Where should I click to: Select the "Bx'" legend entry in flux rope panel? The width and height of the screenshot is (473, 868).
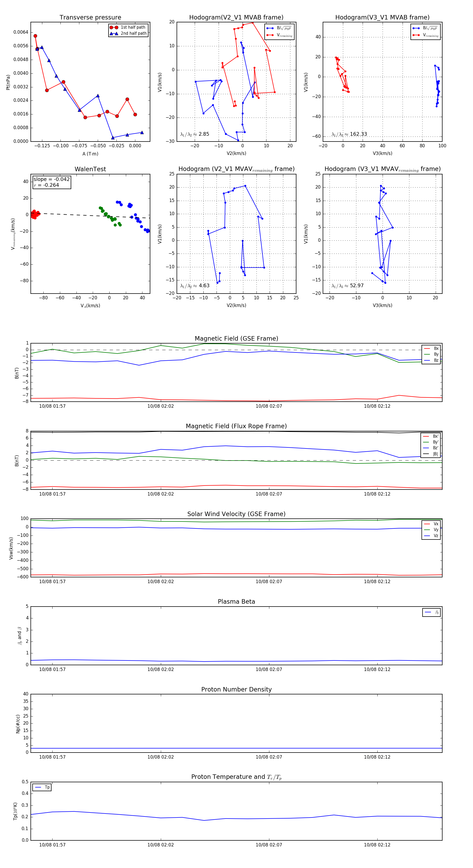[x=431, y=436]
